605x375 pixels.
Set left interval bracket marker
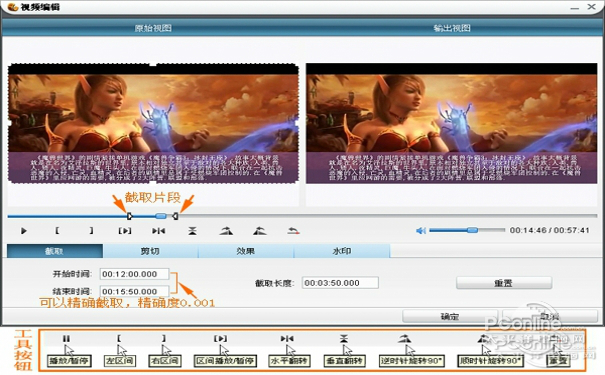pos(57,230)
